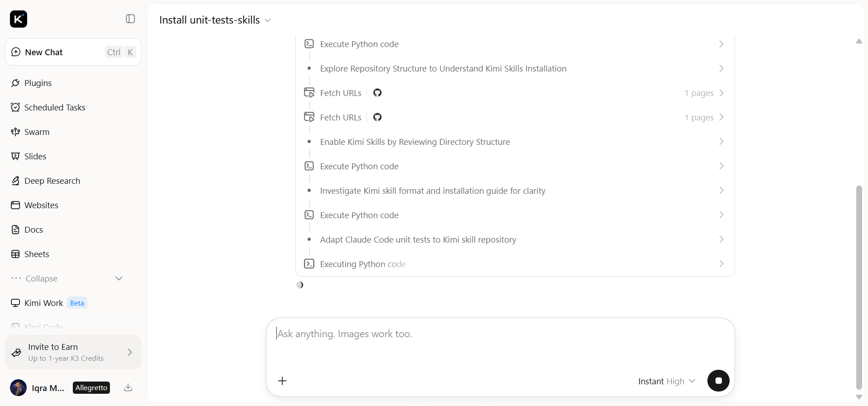Expand the Executing Python code step
The image size is (868, 406).
[515, 264]
